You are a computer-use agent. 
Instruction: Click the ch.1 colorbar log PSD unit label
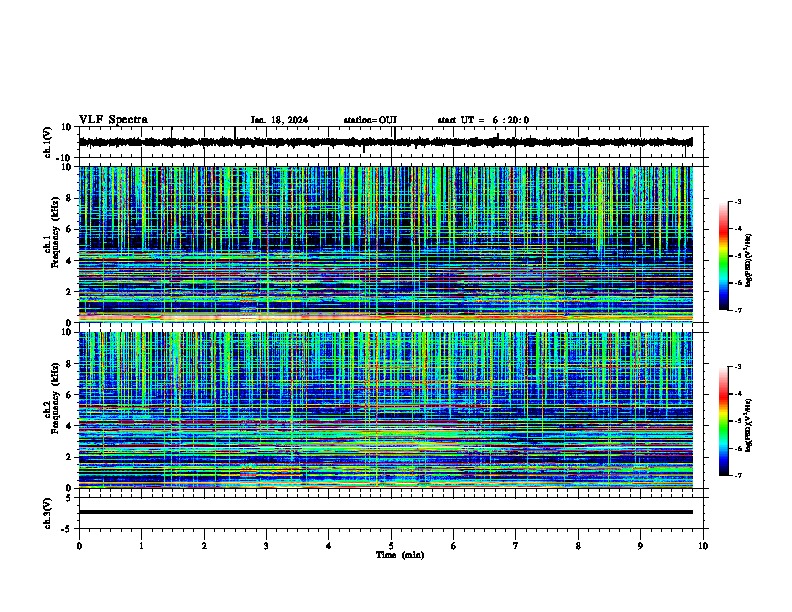[x=749, y=261]
